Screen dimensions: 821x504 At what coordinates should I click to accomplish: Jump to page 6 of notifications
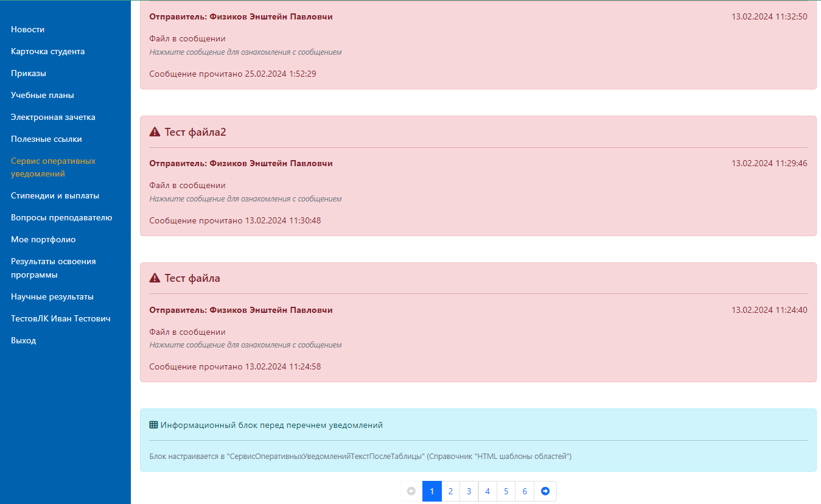tap(525, 491)
